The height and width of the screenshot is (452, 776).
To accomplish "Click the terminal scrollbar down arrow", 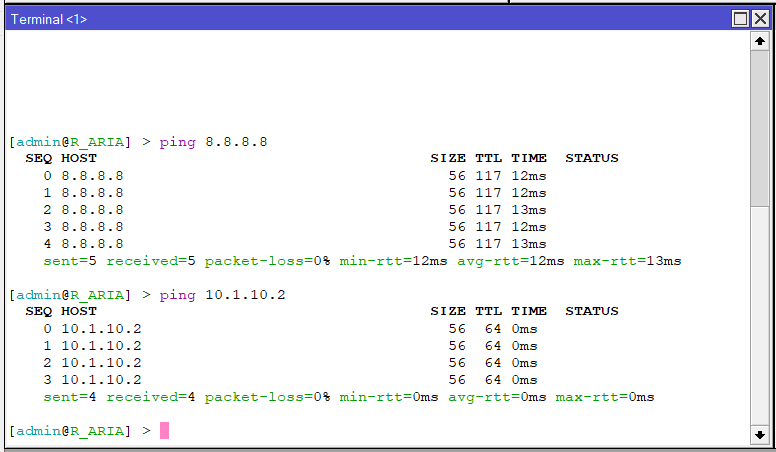I will 760,435.
